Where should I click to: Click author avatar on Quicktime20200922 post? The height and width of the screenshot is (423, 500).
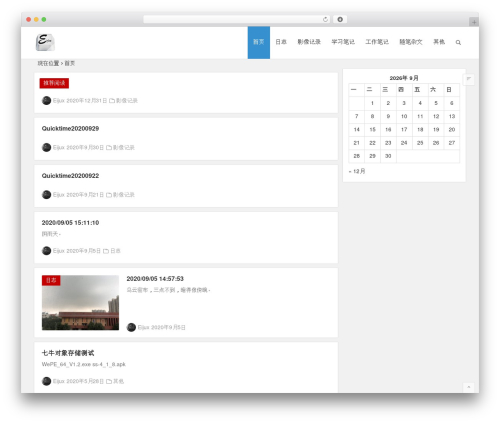[46, 194]
